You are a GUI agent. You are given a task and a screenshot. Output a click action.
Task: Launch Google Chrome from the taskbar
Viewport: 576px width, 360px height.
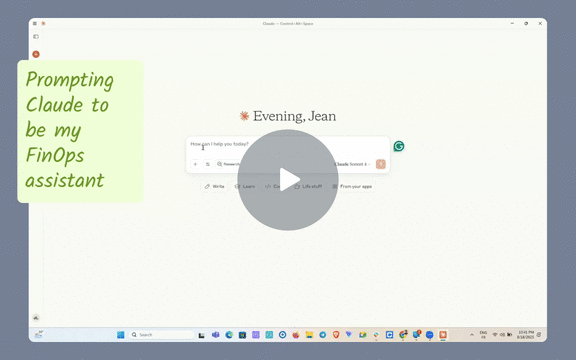(x=403, y=335)
